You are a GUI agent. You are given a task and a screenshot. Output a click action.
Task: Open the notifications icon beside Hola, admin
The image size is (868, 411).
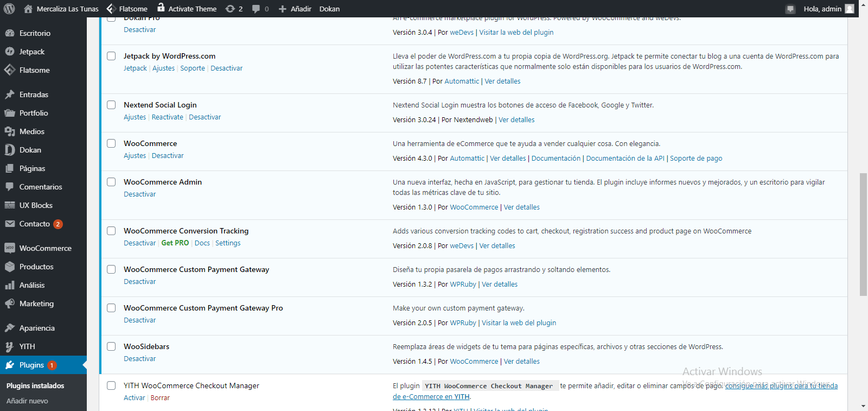point(790,9)
